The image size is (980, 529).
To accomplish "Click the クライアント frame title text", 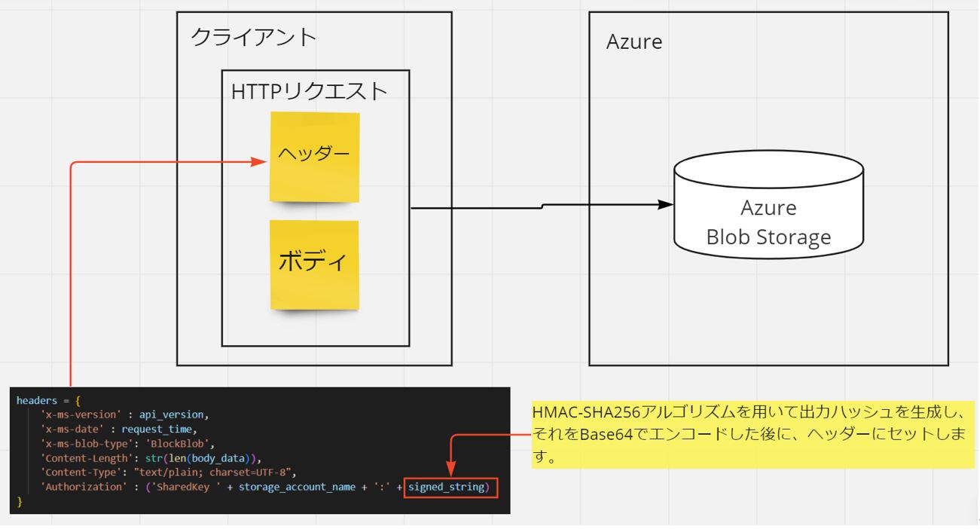I will click(x=254, y=37).
